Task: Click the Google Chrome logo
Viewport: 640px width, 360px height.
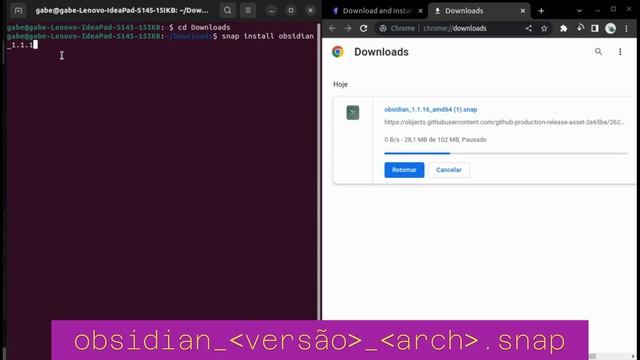Action: pos(338,52)
